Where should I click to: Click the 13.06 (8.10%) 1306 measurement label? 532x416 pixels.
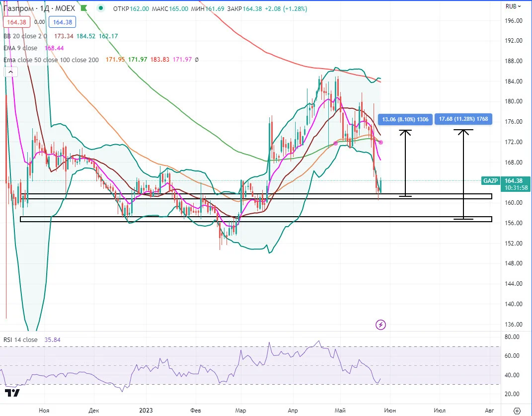click(405, 119)
